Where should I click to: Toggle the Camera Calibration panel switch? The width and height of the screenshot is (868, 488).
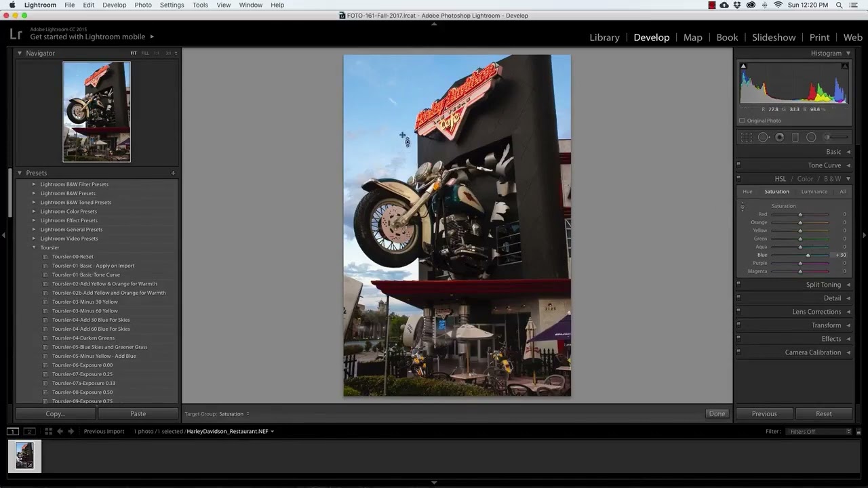(x=738, y=352)
